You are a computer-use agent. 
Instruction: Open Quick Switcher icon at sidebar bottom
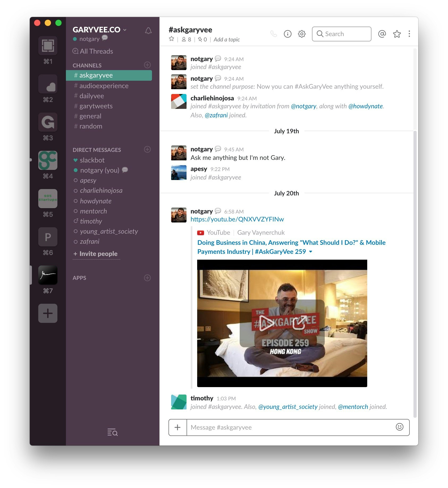(x=112, y=432)
